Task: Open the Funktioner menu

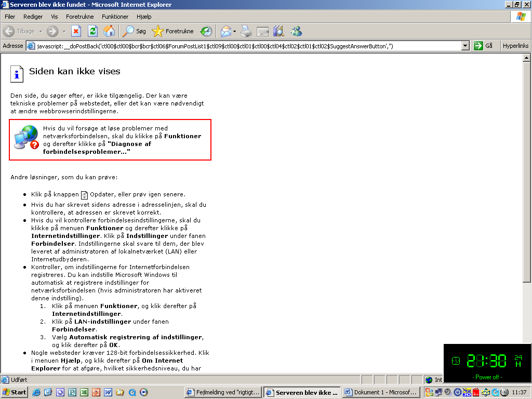Action: (115, 17)
